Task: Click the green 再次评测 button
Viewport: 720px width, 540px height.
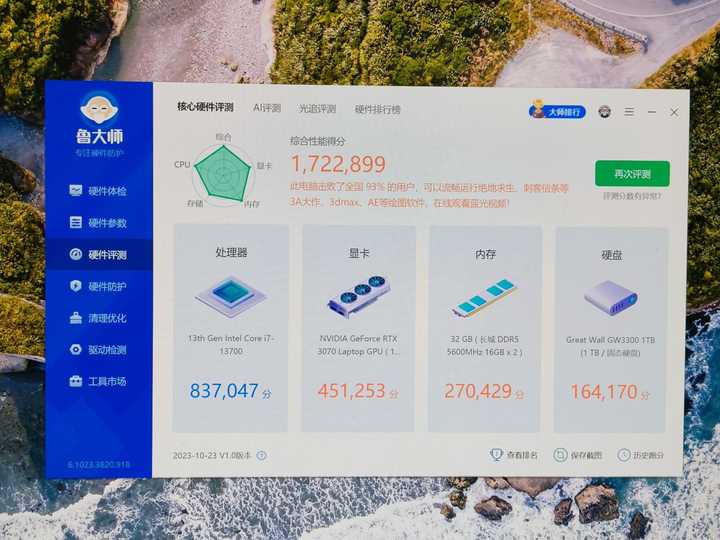Action: click(x=632, y=174)
